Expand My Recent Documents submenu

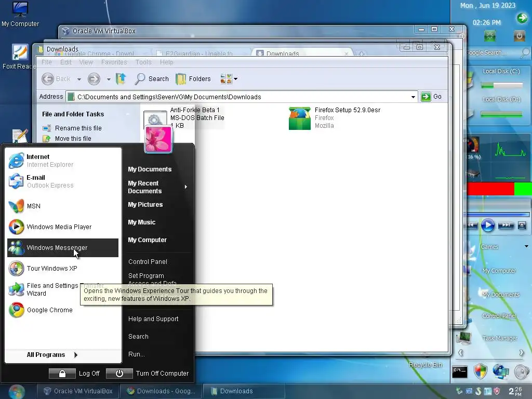158,187
